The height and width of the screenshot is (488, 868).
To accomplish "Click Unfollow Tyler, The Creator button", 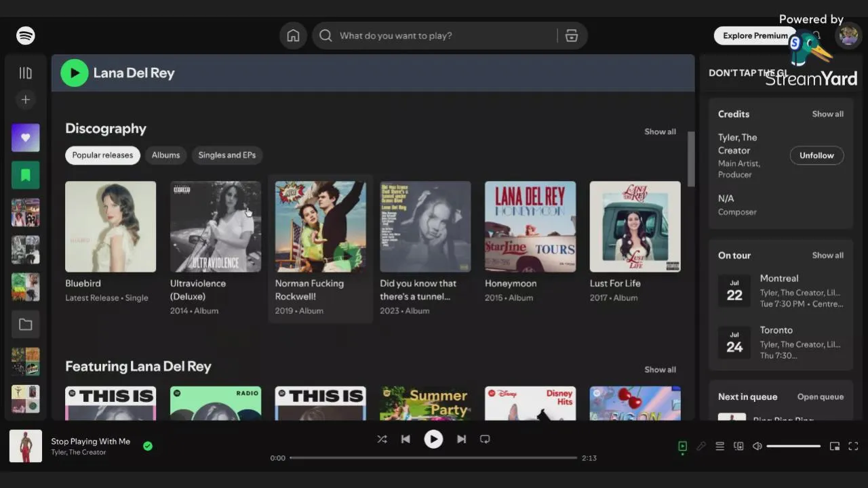I will 816,155.
